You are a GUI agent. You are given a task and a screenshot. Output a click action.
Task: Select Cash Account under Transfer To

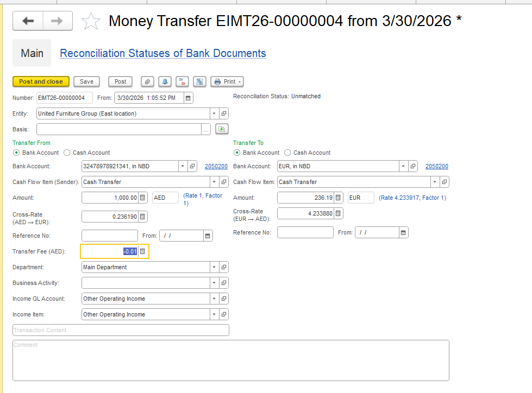point(287,153)
